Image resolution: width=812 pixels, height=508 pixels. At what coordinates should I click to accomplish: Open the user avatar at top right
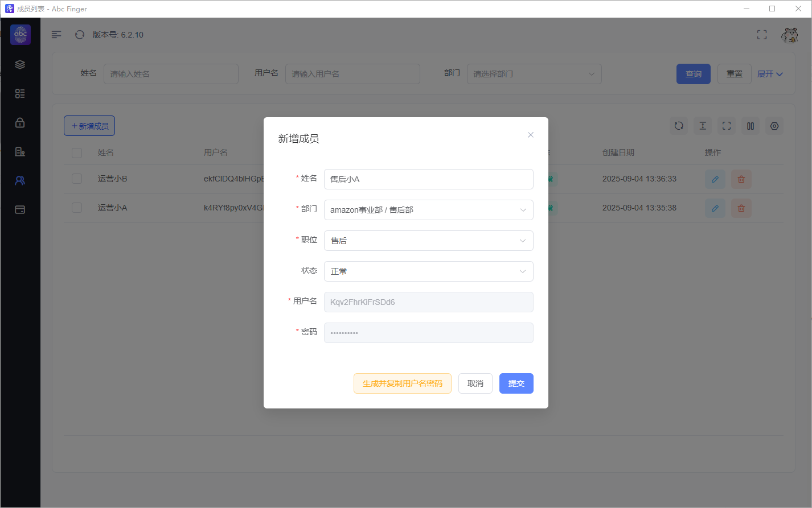pyautogui.click(x=789, y=35)
